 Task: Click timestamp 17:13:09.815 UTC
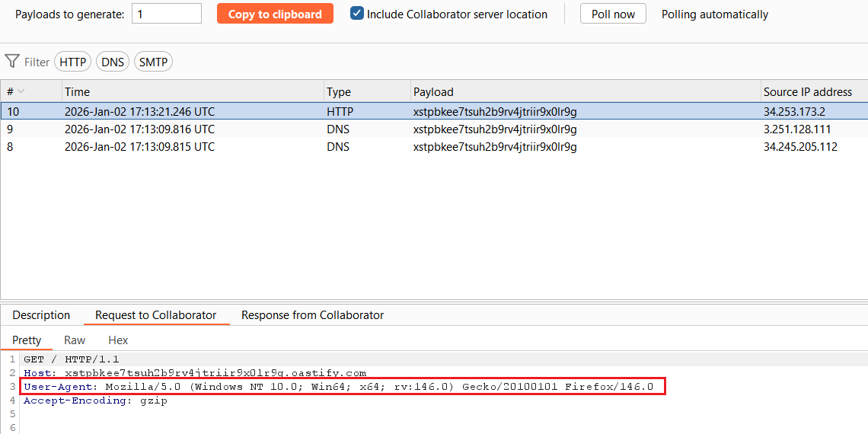click(139, 147)
